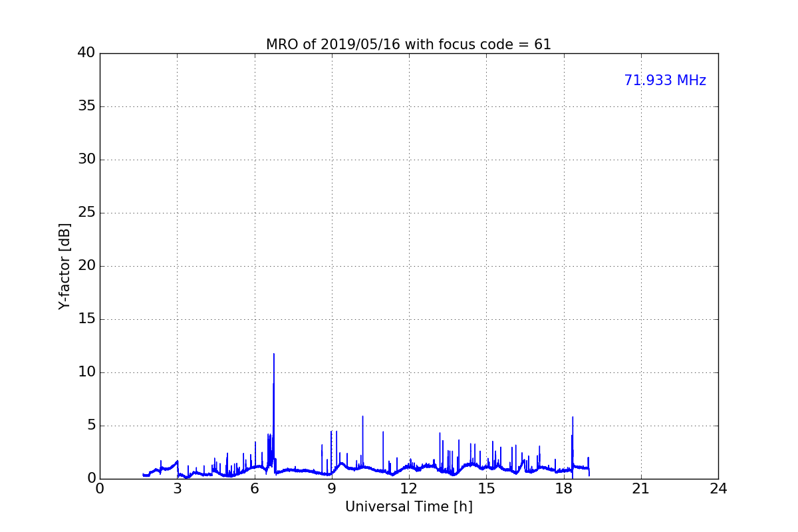Click y-axis tick label 30

[86, 160]
